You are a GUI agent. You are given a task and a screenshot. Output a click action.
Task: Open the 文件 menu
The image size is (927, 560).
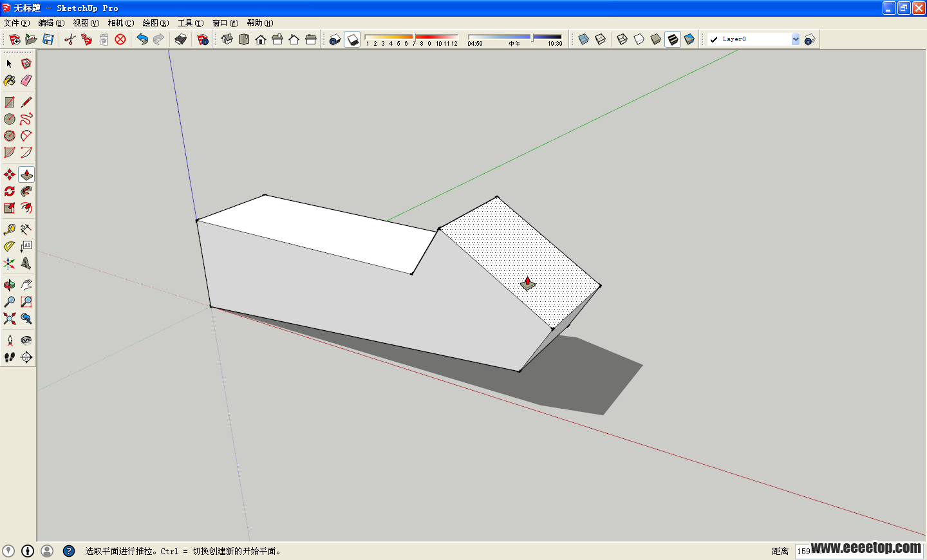pyautogui.click(x=17, y=23)
